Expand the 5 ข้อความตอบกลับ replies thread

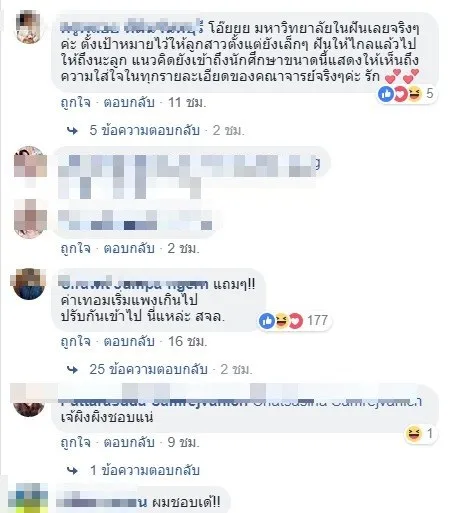pyautogui.click(x=144, y=130)
